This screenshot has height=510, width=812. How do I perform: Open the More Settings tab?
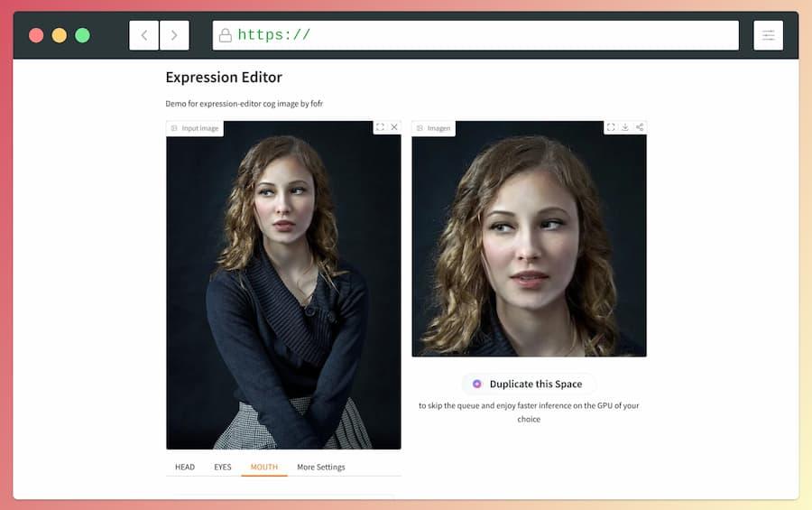tap(321, 467)
